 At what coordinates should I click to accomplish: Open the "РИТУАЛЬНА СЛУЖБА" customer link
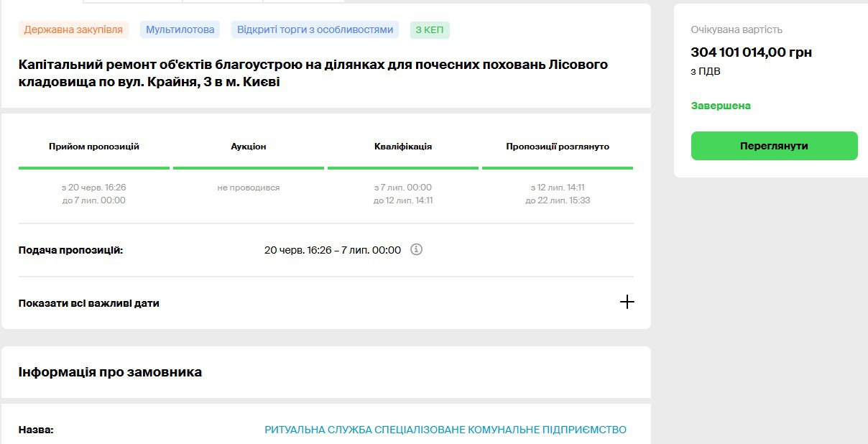[x=445, y=430]
